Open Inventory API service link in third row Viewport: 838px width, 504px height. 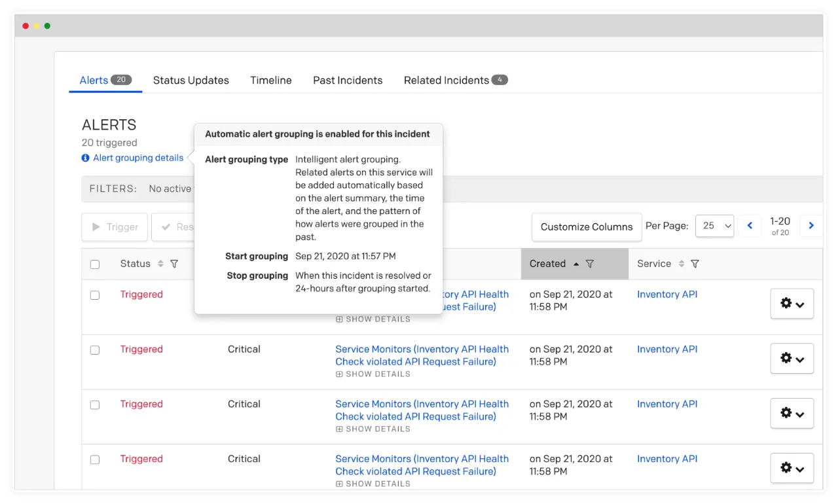coord(667,404)
